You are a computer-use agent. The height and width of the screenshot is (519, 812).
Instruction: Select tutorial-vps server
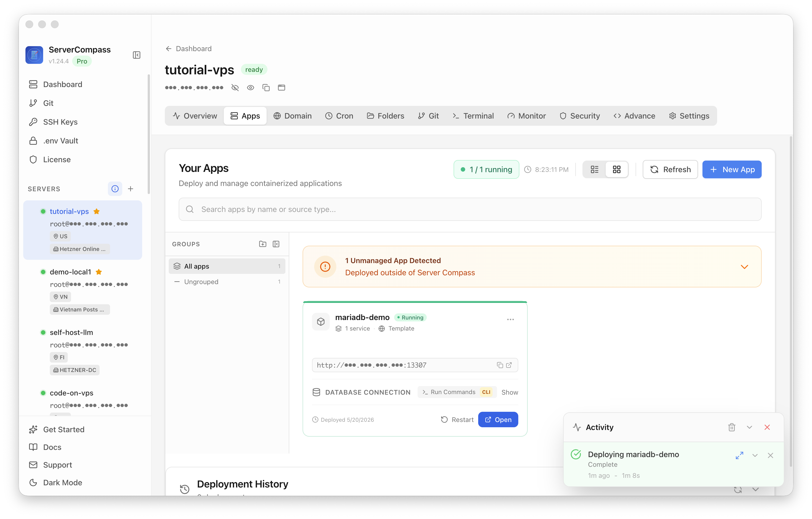pyautogui.click(x=83, y=230)
